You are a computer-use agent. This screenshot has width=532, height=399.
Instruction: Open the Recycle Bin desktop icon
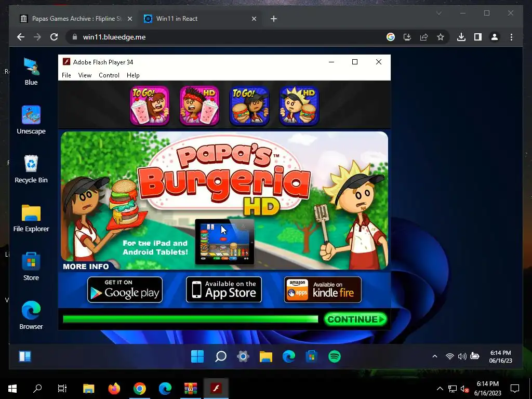coord(31,169)
